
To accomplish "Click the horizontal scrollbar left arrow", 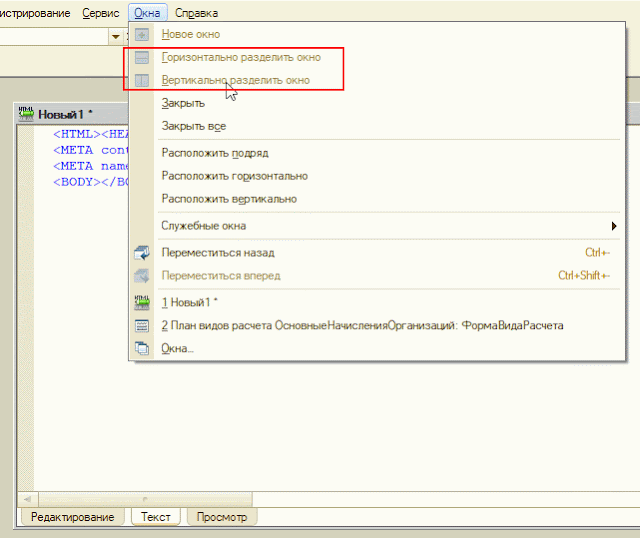I will click(x=28, y=499).
